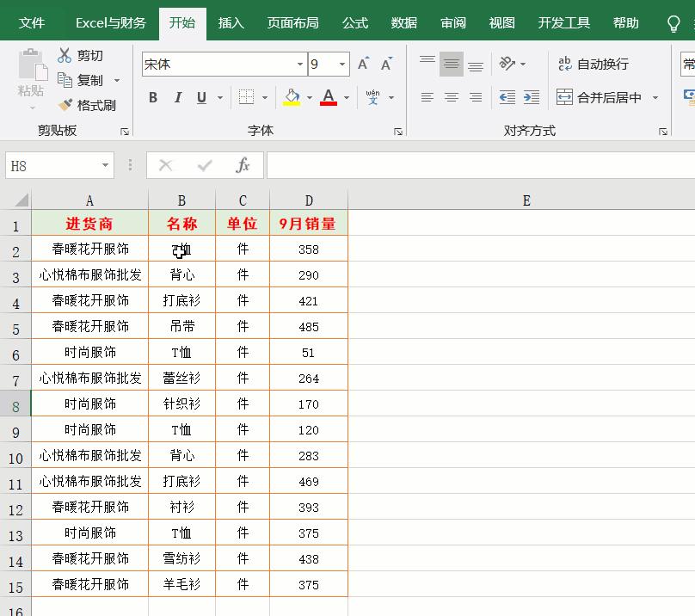The width and height of the screenshot is (695, 616).
Task: Select cell with value 469
Action: click(x=309, y=481)
